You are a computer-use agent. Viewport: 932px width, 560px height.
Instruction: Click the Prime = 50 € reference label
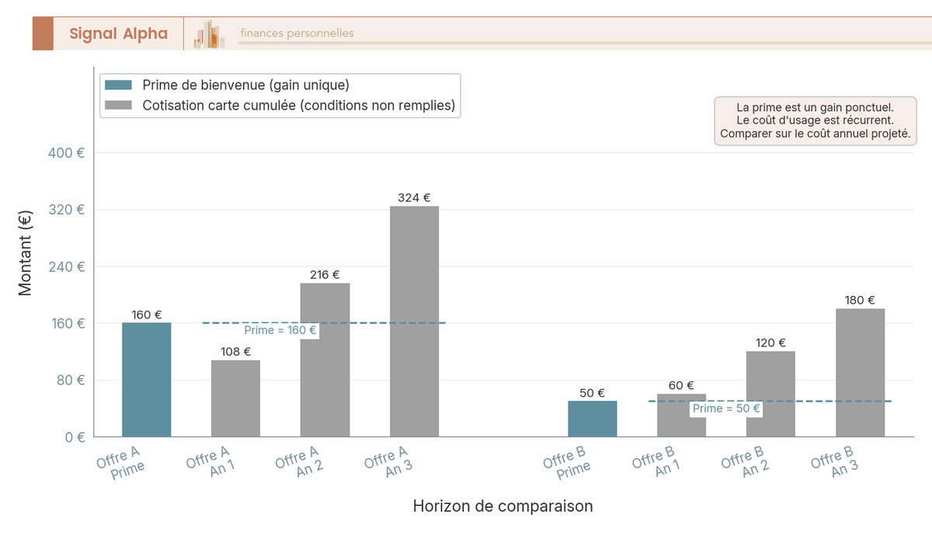coord(725,409)
